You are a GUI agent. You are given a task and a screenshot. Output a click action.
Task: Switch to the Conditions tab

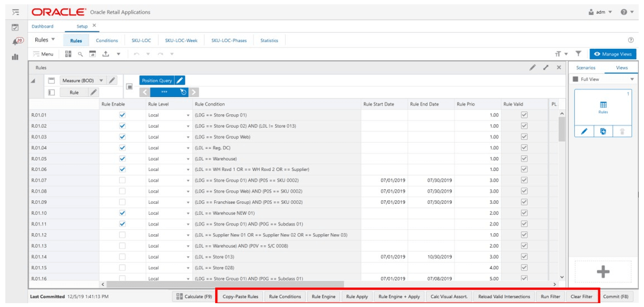click(107, 41)
